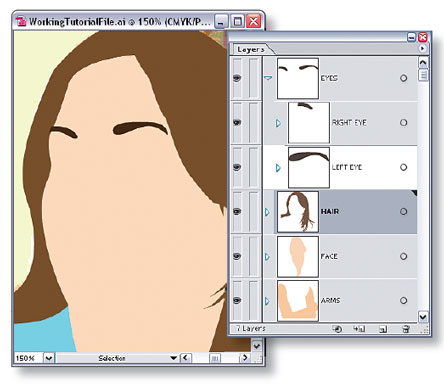Hide the EYES layer via eye icon
The width and height of the screenshot is (444, 387).
237,78
